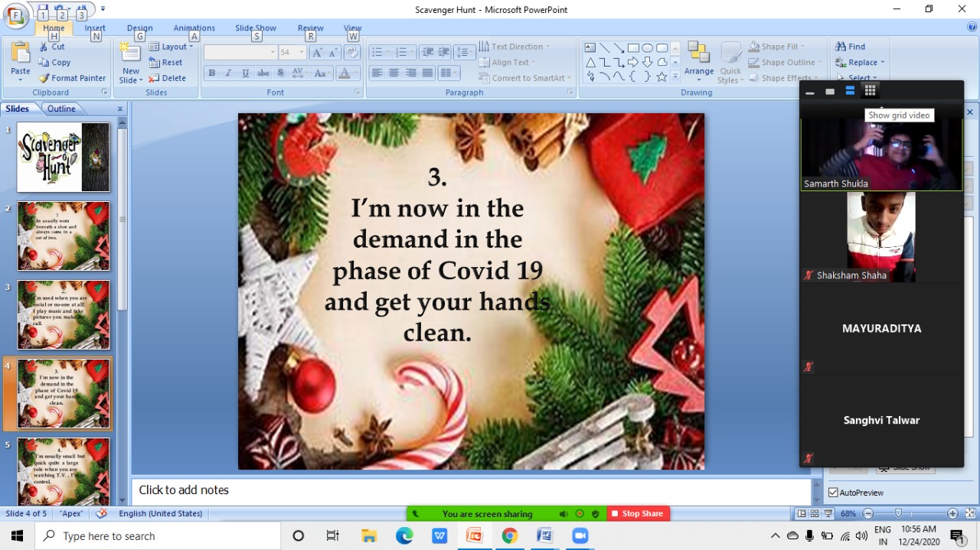Click zoom in plus button

tap(952, 514)
